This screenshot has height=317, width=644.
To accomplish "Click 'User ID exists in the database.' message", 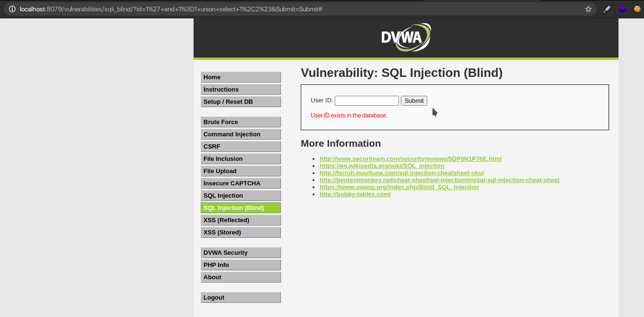I will click(349, 116).
